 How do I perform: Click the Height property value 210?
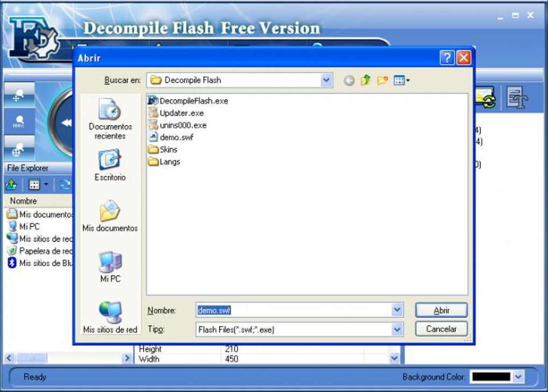click(x=232, y=349)
